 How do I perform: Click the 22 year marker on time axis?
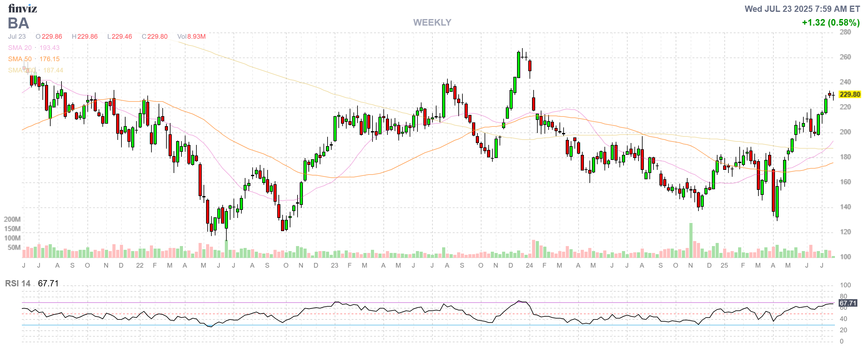140,265
